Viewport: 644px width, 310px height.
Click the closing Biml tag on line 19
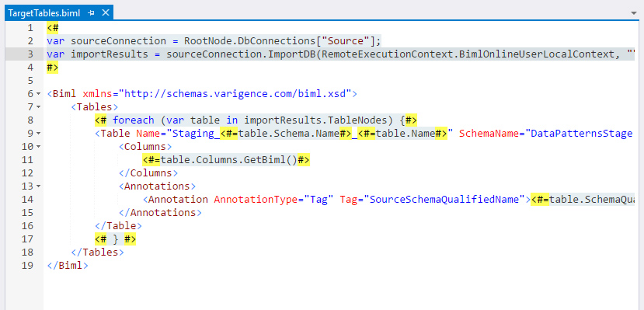click(68, 265)
